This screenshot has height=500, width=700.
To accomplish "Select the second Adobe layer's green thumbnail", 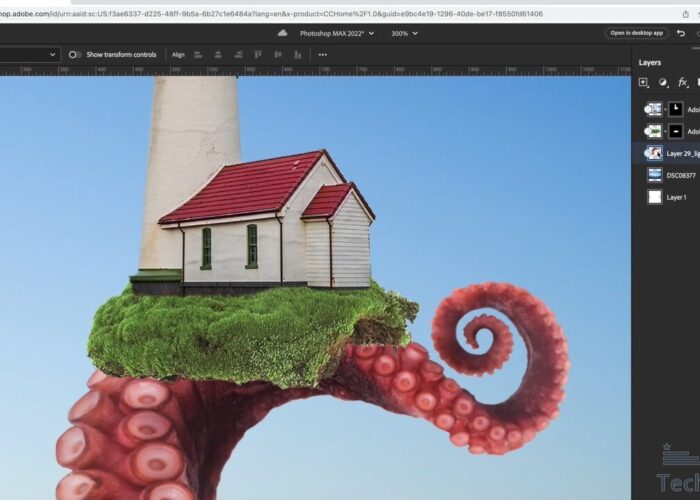I will (654, 131).
